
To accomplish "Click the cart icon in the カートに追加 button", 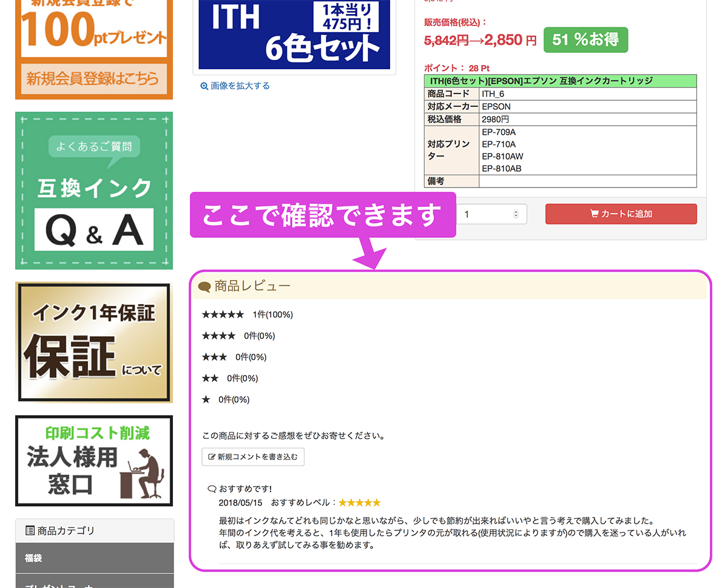I will (595, 214).
